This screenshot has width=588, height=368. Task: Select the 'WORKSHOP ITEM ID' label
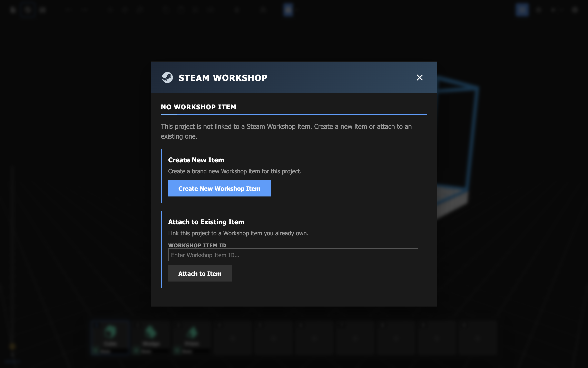point(197,245)
